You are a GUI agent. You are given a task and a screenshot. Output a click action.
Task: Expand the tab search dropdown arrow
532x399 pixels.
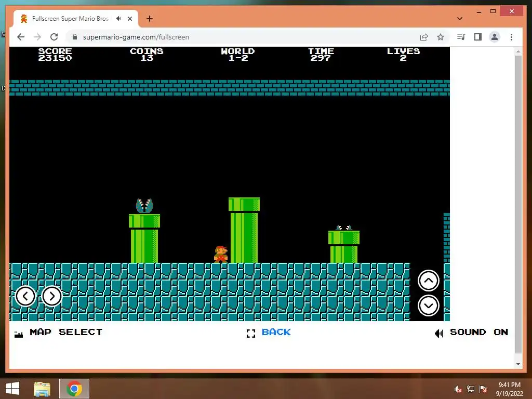(460, 19)
